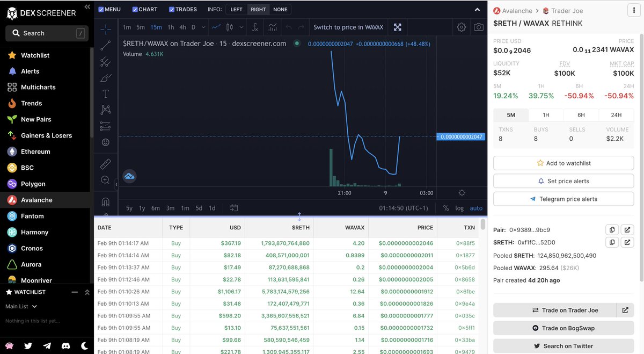Uncheck the MENU checkbox
The height and width of the screenshot is (354, 644).
pos(101,9)
